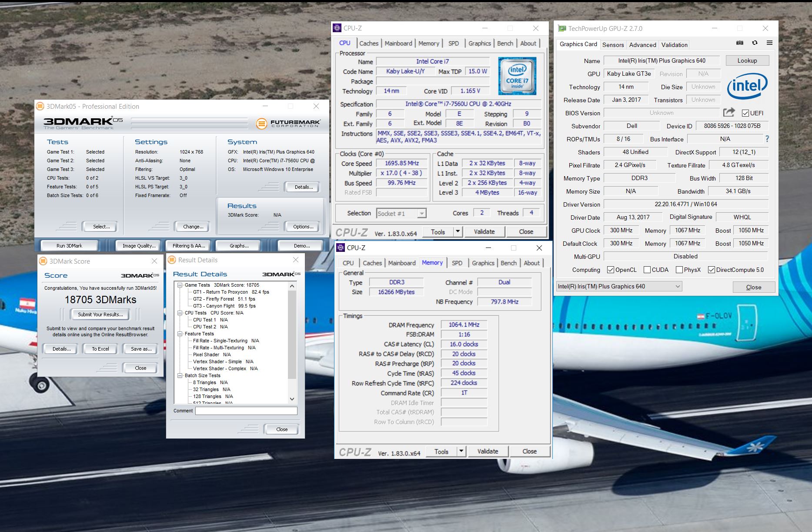Click the GPU-Z refresh icon
Viewport: 812px width, 532px height.
click(x=755, y=43)
